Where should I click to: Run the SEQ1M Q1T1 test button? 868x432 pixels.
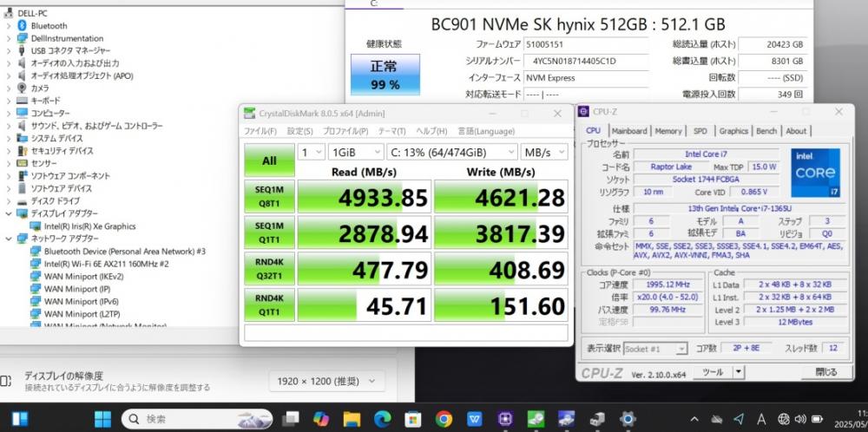point(270,232)
